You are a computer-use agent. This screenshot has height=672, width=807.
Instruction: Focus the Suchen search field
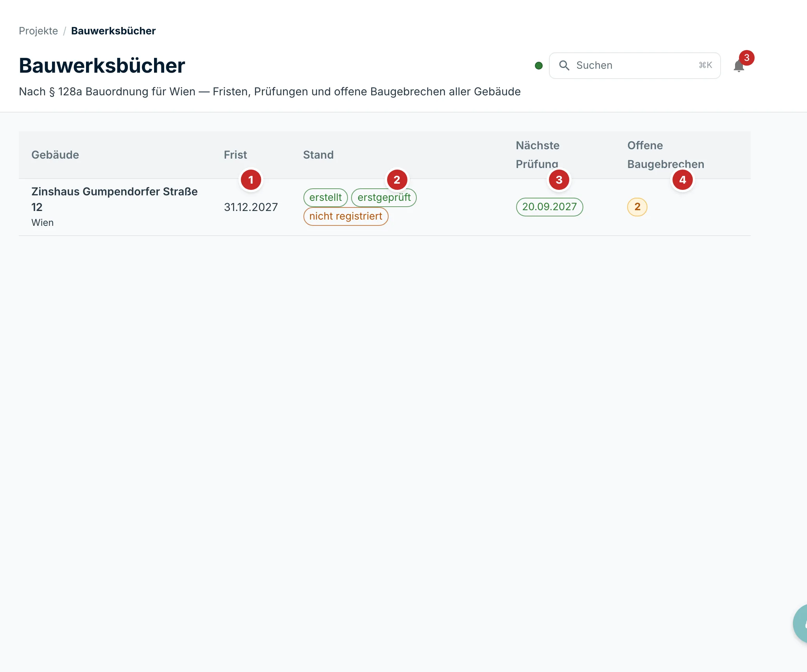(x=635, y=66)
